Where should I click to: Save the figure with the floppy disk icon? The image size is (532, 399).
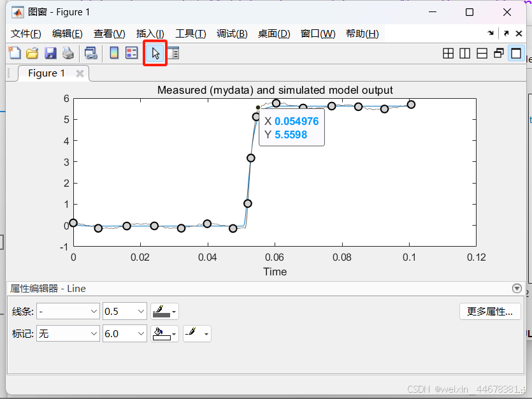click(x=50, y=54)
